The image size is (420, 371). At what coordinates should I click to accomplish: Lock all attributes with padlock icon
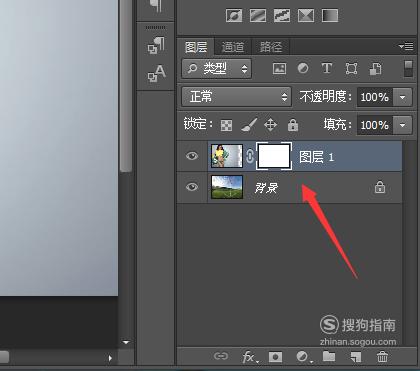293,125
